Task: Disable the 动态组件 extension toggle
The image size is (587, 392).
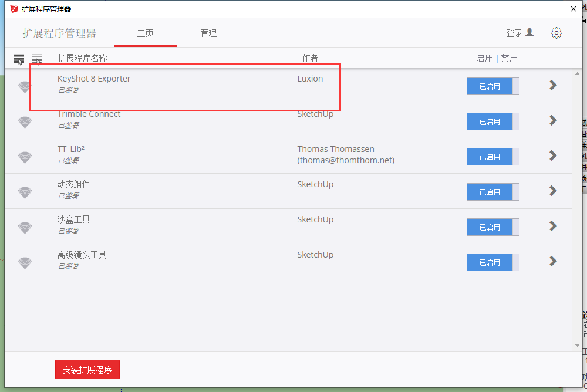Action: [x=492, y=192]
